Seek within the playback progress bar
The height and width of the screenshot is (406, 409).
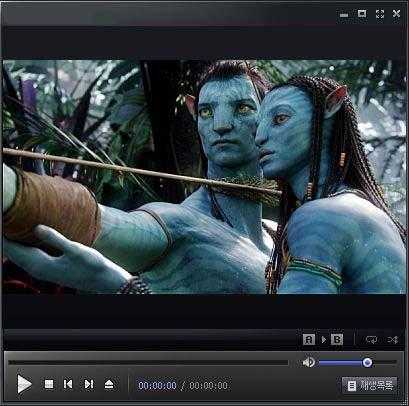tap(148, 362)
